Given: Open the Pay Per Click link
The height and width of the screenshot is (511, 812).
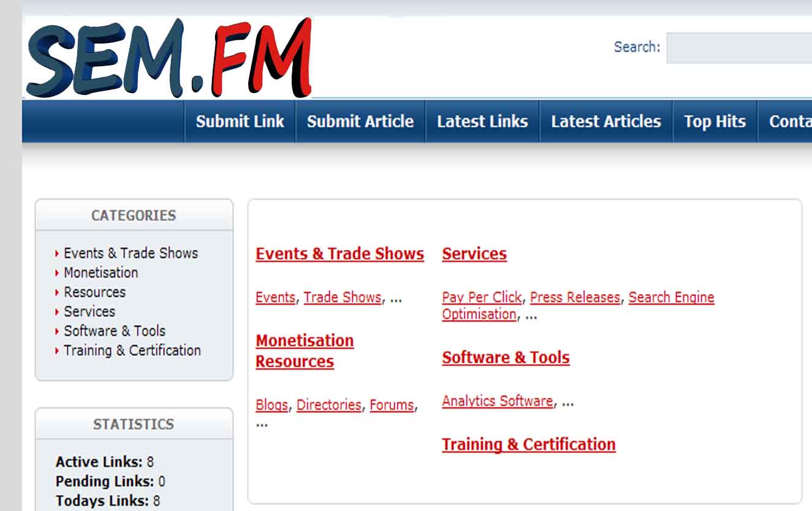Looking at the screenshot, I should [482, 298].
